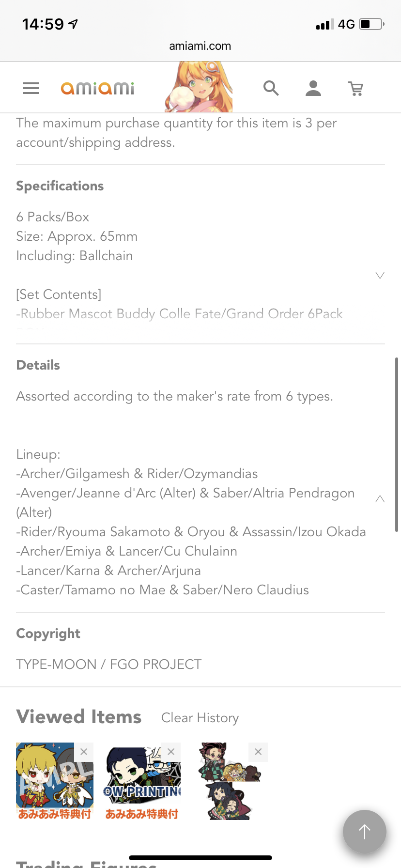401x868 pixels.
Task: Tap the amiami.com address bar
Action: 200,46
